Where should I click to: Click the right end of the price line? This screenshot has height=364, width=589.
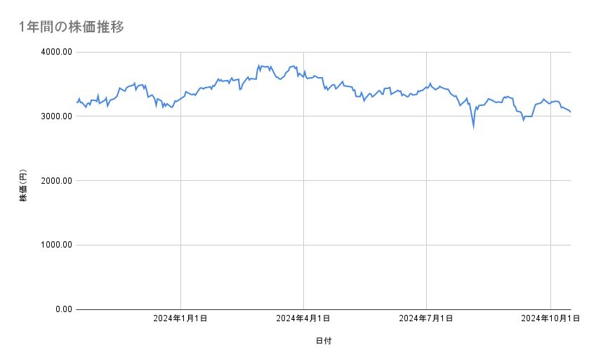point(570,112)
